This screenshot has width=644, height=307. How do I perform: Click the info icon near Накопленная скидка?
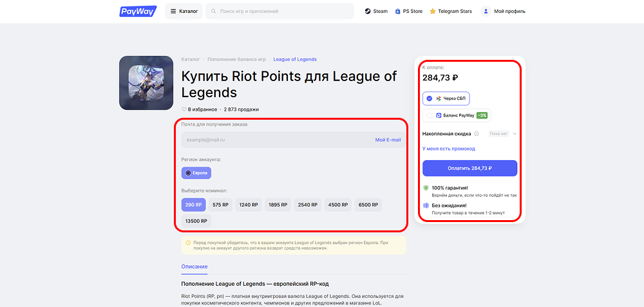point(477,133)
